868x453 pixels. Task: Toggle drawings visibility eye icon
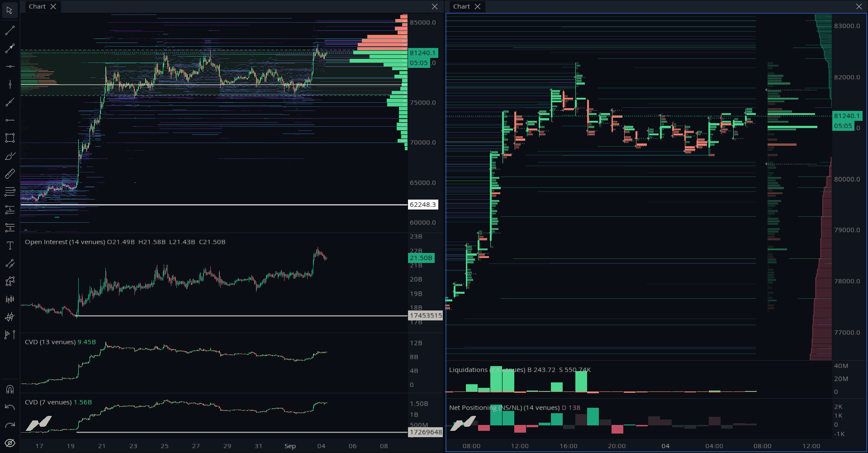coord(9,443)
